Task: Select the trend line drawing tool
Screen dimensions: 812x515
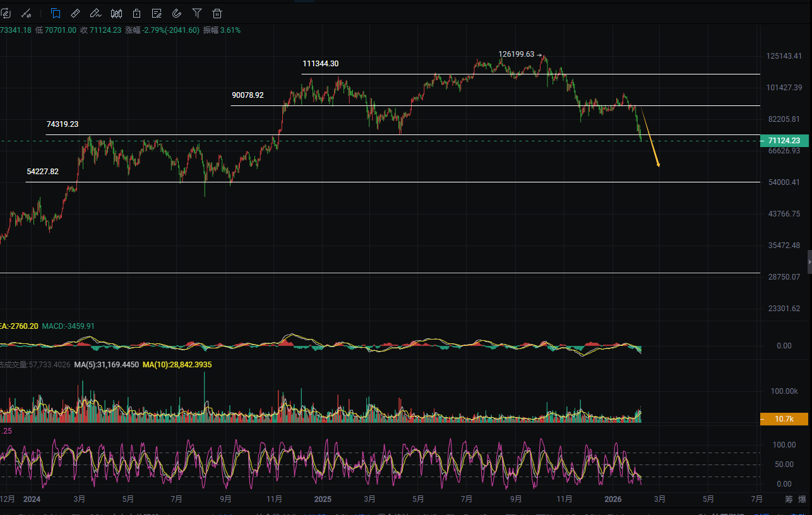Action: 27,13
